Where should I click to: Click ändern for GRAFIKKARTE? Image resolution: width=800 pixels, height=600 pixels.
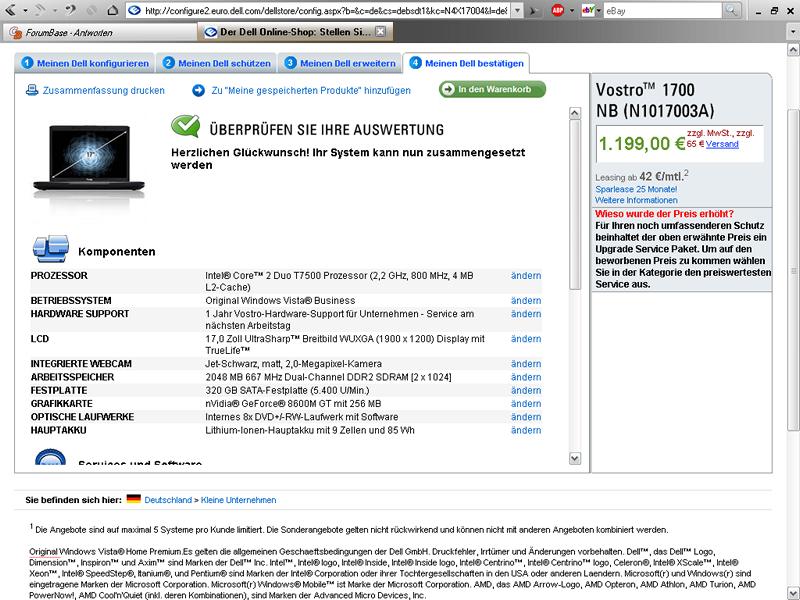click(x=526, y=404)
